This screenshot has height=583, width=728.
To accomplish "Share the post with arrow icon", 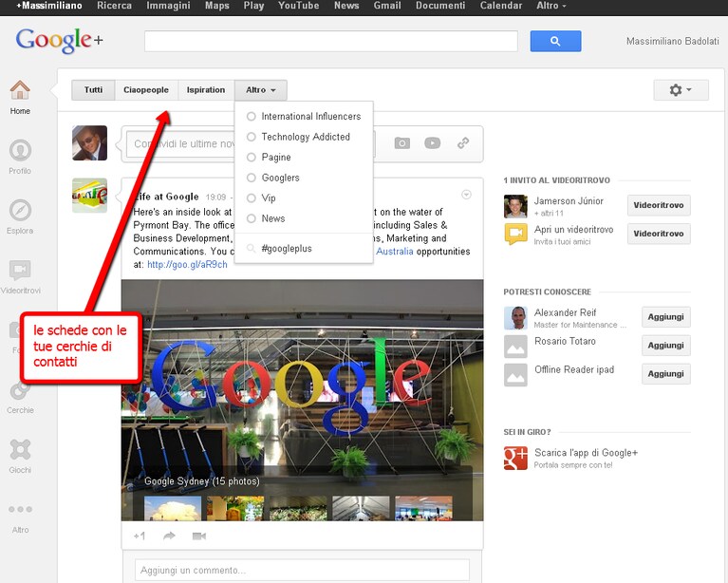I will coord(170,536).
